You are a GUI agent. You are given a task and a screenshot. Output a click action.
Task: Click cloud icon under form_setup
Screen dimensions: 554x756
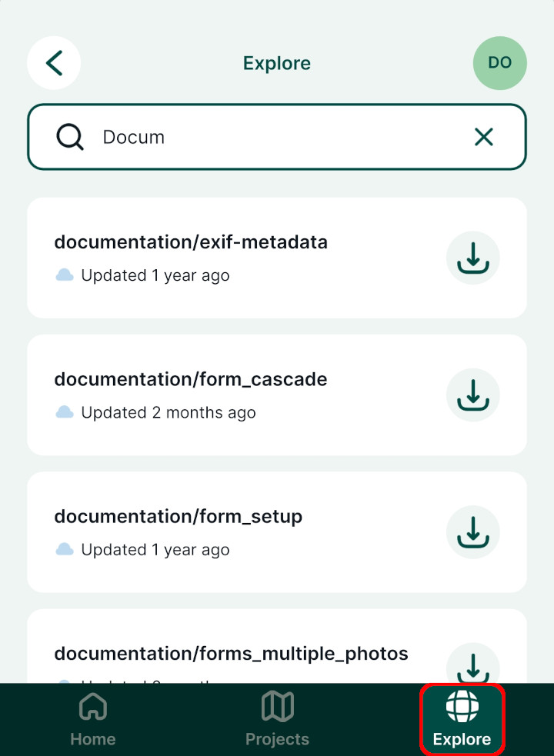[65, 549]
